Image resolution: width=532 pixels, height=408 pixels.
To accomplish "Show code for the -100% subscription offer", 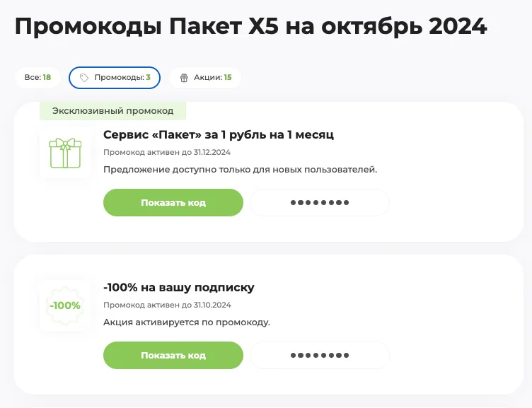I will point(173,355).
